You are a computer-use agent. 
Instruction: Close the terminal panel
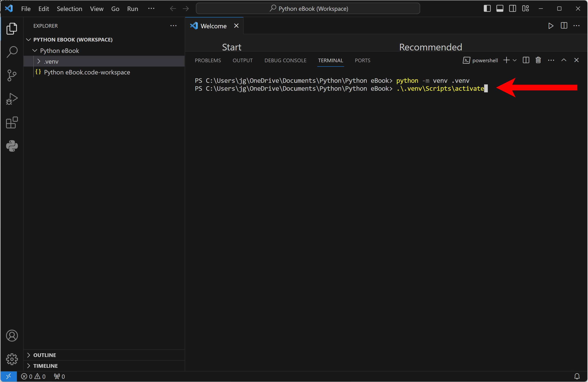[x=576, y=60]
